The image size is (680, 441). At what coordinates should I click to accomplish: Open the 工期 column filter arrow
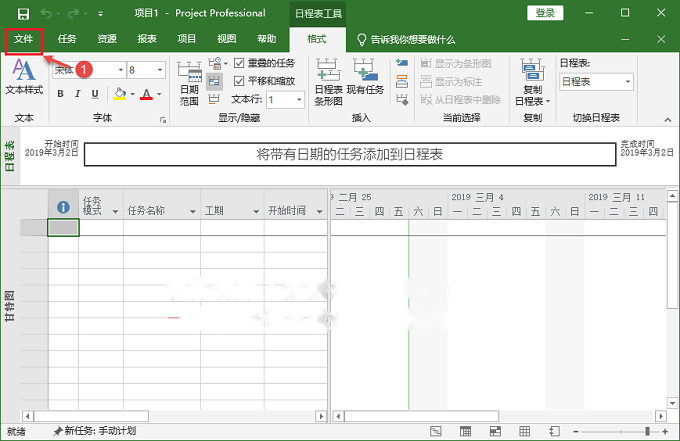256,212
